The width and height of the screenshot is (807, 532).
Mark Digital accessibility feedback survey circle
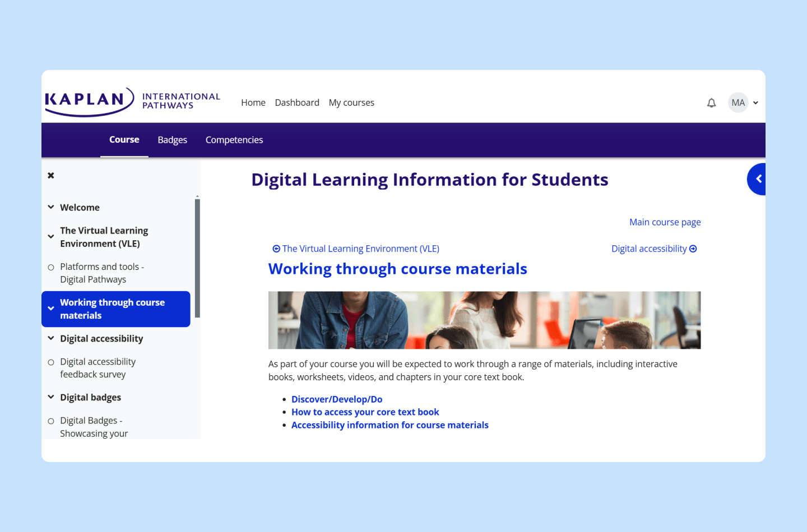pyautogui.click(x=51, y=362)
